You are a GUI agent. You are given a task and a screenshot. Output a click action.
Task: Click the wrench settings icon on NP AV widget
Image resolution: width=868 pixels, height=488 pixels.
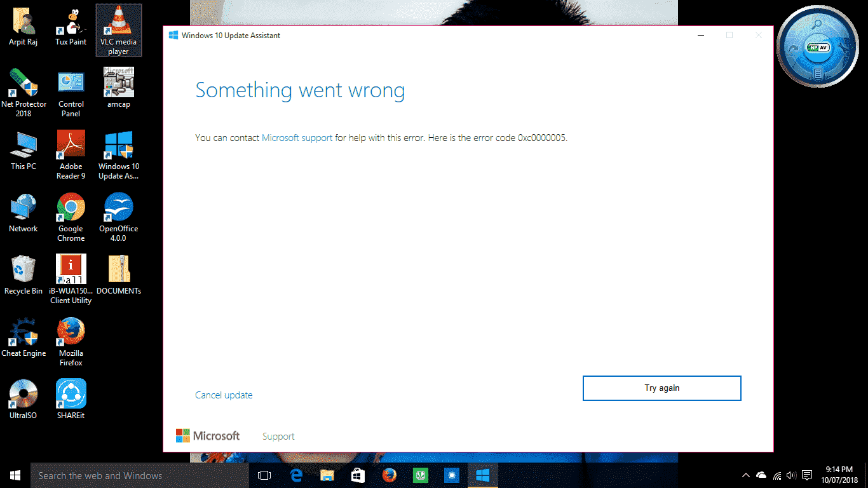point(843,48)
